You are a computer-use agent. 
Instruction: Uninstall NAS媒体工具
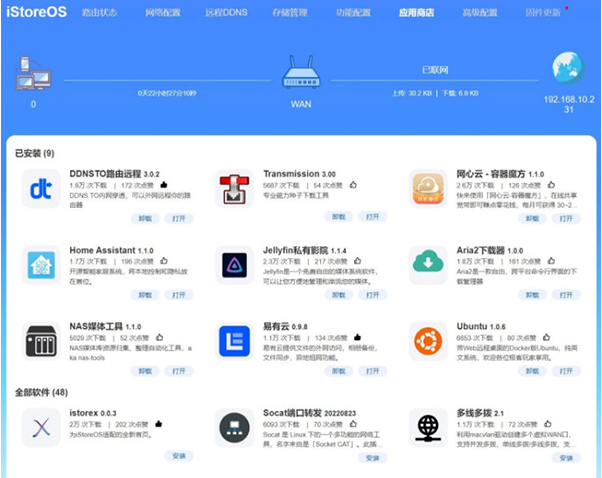click(145, 371)
